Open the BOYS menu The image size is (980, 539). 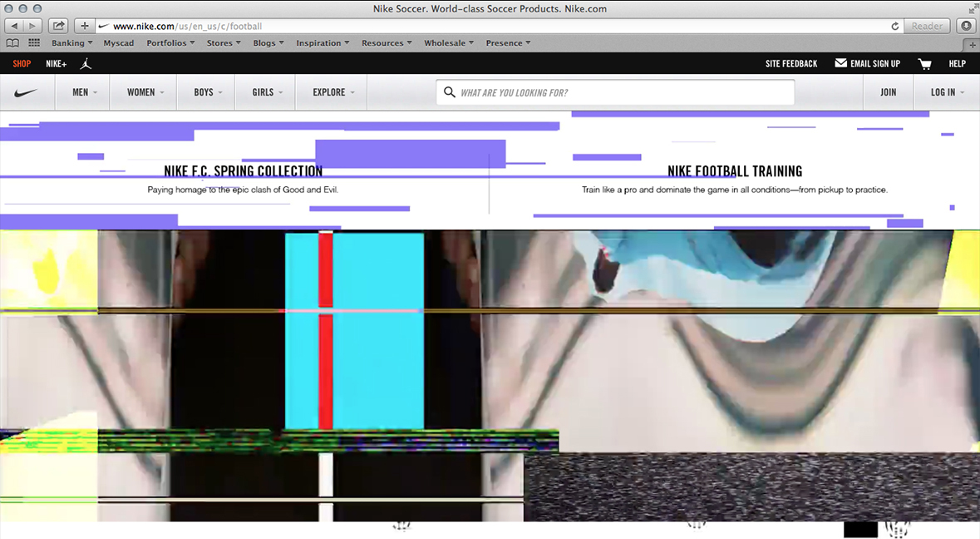[208, 92]
